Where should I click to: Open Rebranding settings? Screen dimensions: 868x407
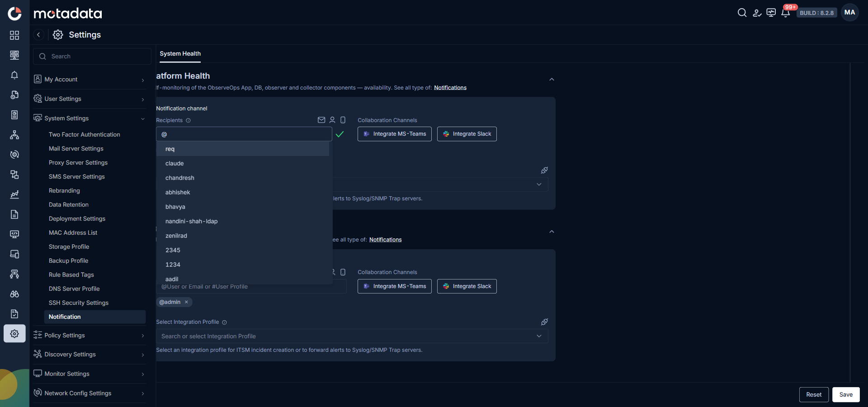(x=64, y=190)
